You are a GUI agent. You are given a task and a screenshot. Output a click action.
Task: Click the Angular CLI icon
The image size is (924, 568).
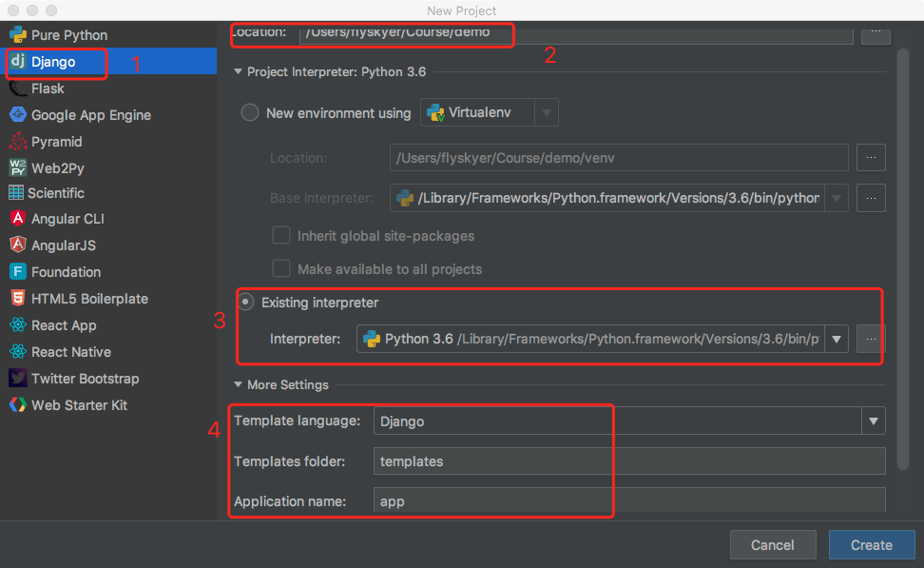[x=18, y=218]
